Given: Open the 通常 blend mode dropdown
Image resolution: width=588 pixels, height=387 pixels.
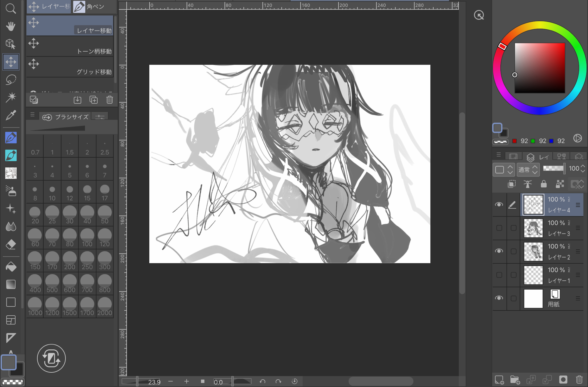Looking at the screenshot, I should point(528,169).
